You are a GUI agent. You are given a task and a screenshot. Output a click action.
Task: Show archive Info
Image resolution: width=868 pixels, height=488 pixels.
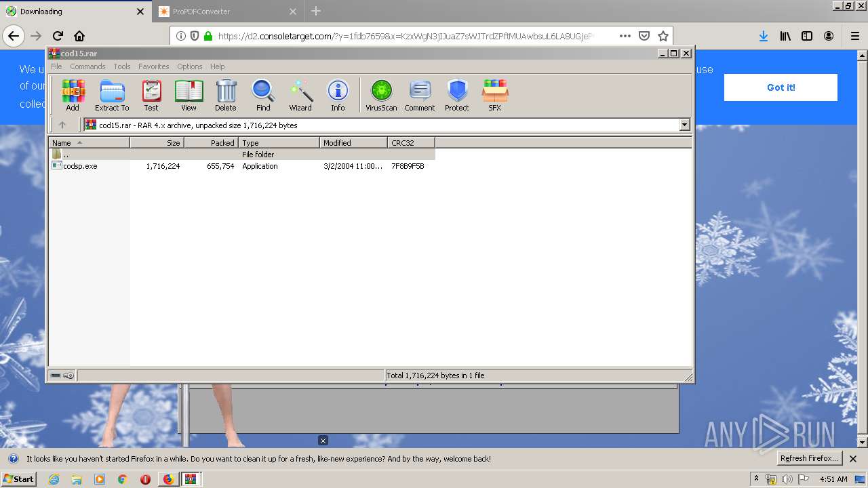(338, 95)
